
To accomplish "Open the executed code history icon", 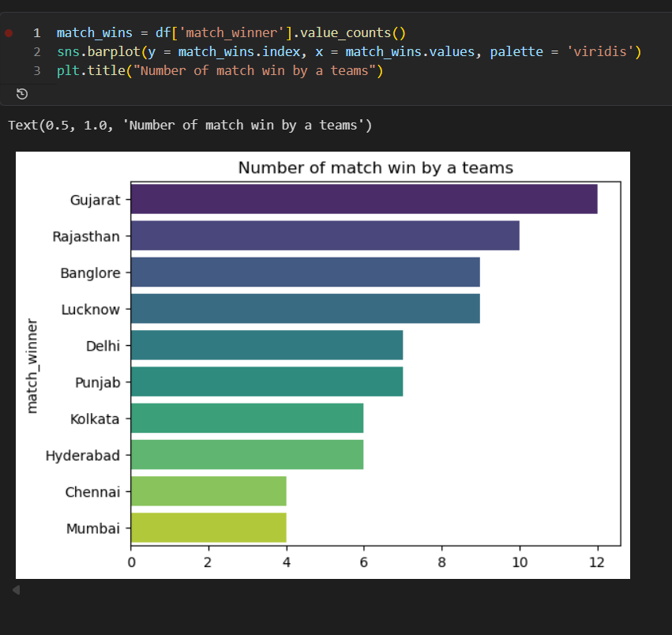I will click(x=22, y=93).
